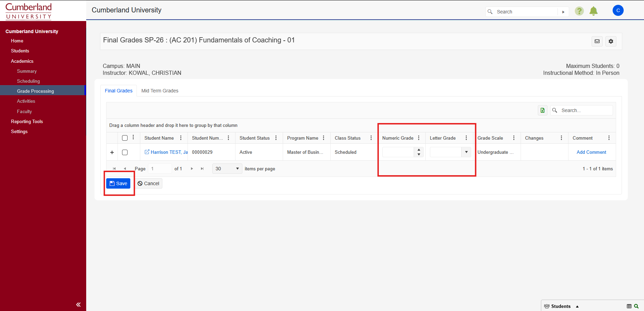Click the Add Comment link
This screenshot has width=644, height=311.
(591, 152)
